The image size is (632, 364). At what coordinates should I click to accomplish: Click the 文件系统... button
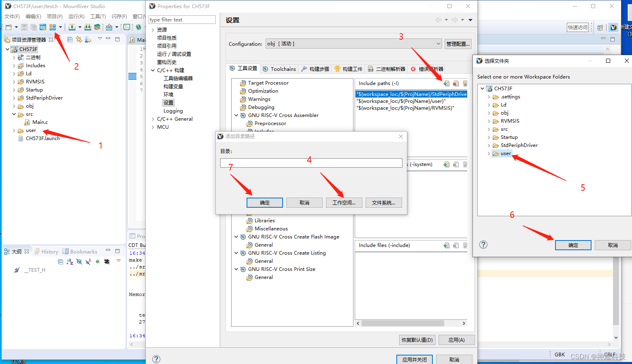(x=384, y=202)
